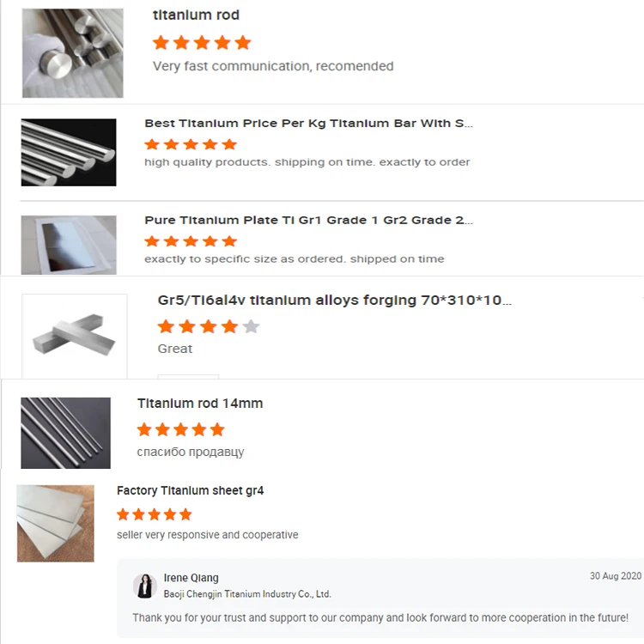
Task: Click the first star under Best Titanium Price
Action: point(152,144)
